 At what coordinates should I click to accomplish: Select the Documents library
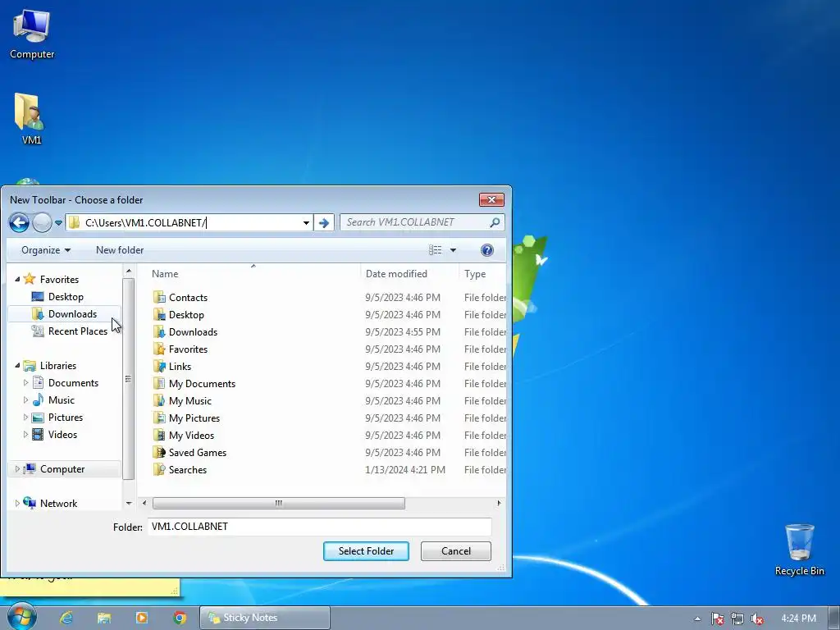(73, 383)
